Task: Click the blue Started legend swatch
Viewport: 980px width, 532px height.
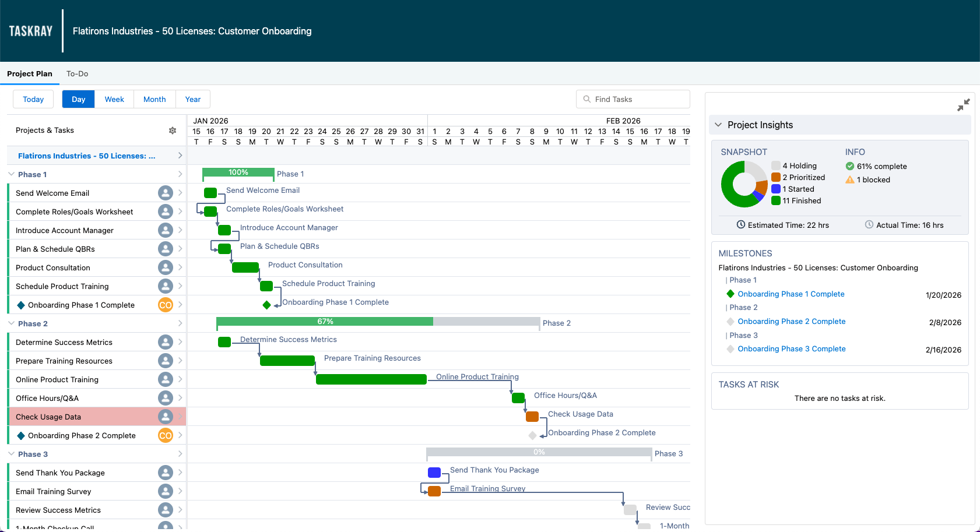Action: [776, 189]
